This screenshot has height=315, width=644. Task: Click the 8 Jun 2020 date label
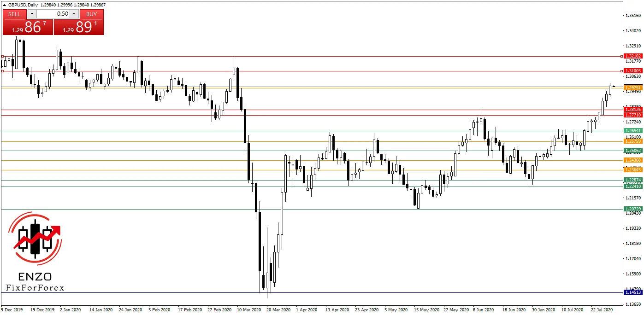pyautogui.click(x=484, y=310)
